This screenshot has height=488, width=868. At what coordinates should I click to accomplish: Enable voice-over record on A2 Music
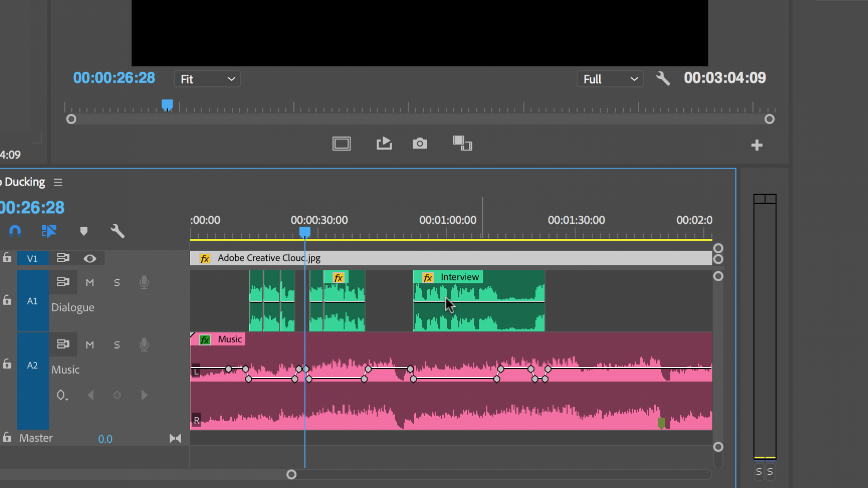point(144,345)
